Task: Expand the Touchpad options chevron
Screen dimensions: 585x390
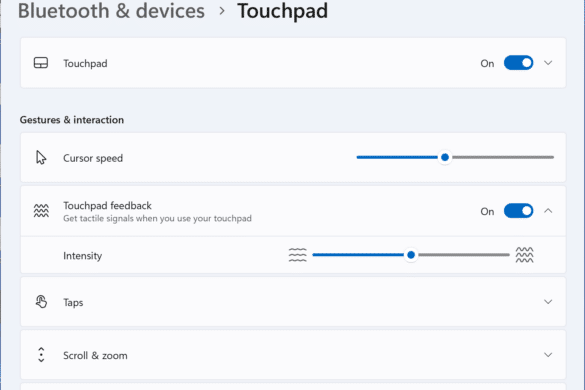Action: (548, 63)
